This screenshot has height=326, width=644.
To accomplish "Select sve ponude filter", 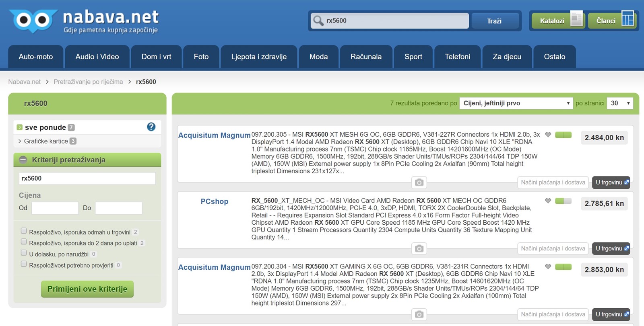I will pos(45,127).
